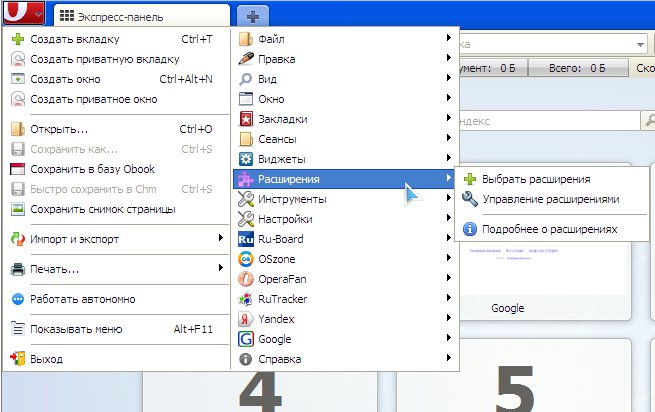This screenshot has width=655, height=412.
Task: Click the RuTracker icon in the menu
Action: (247, 299)
